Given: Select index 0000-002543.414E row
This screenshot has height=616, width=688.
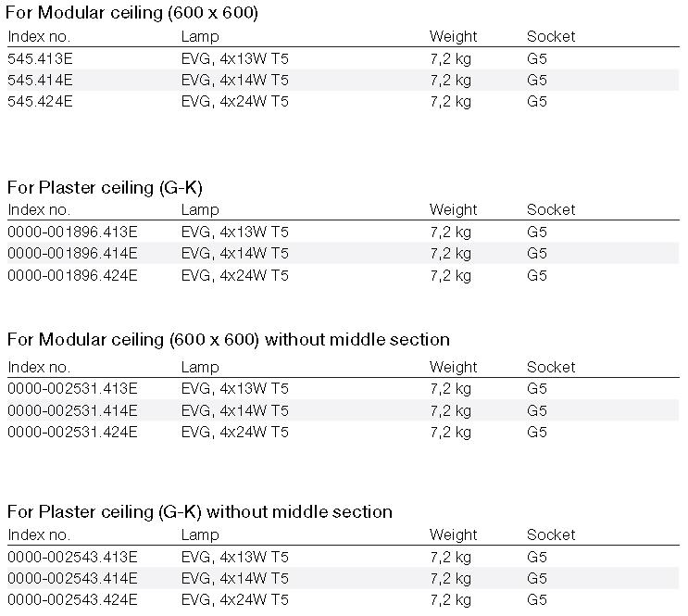Looking at the screenshot, I should 344,578.
